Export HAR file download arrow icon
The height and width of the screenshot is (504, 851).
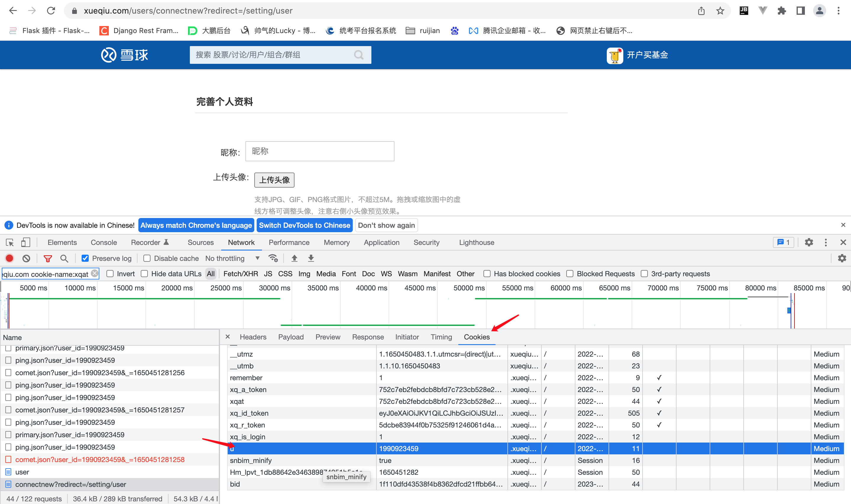click(x=311, y=258)
